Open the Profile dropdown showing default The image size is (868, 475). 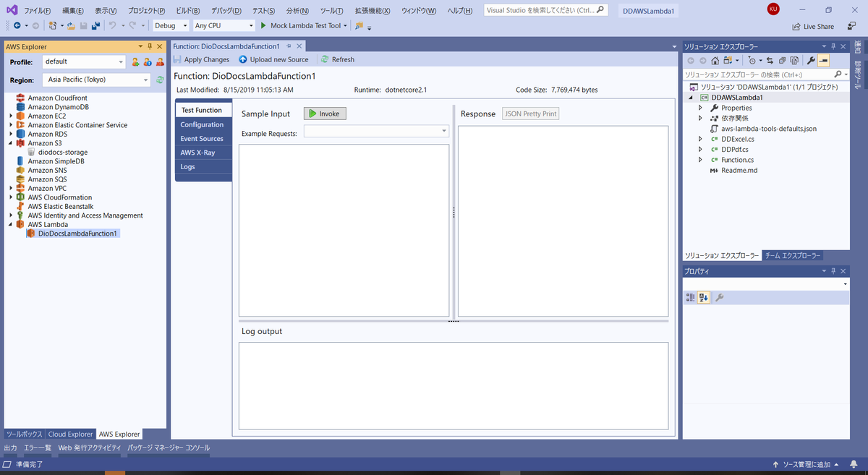coord(84,61)
